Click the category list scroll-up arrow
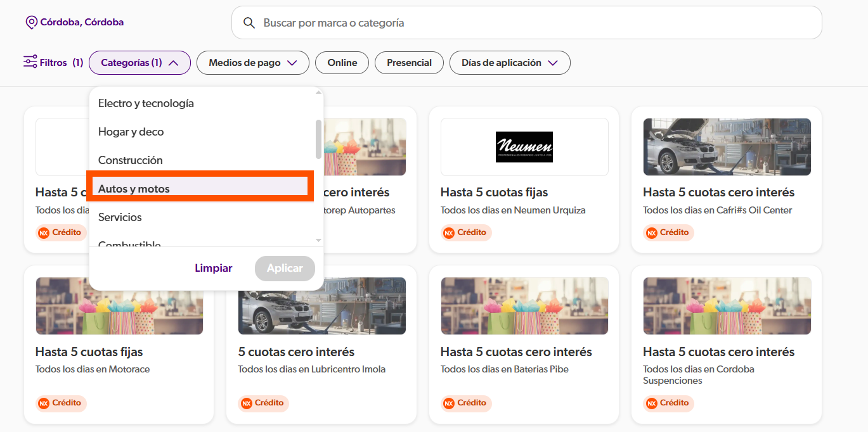 point(319,92)
